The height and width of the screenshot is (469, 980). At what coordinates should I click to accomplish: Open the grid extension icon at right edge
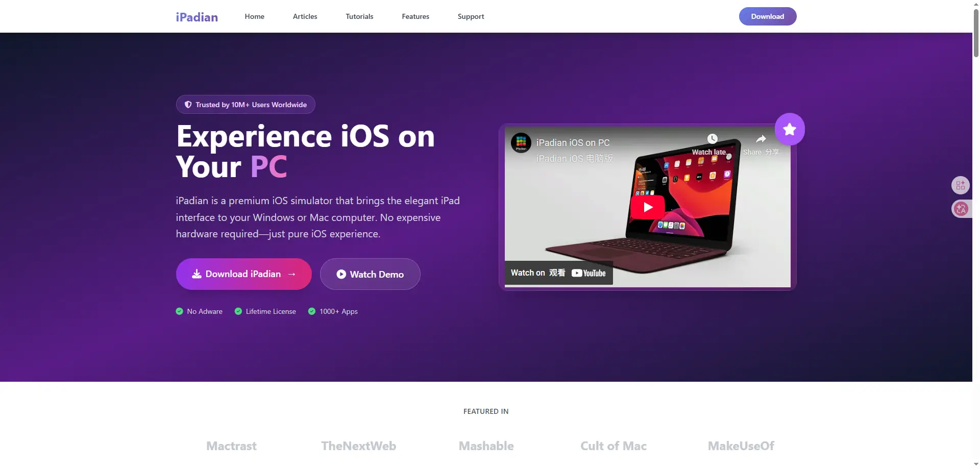[x=961, y=185]
